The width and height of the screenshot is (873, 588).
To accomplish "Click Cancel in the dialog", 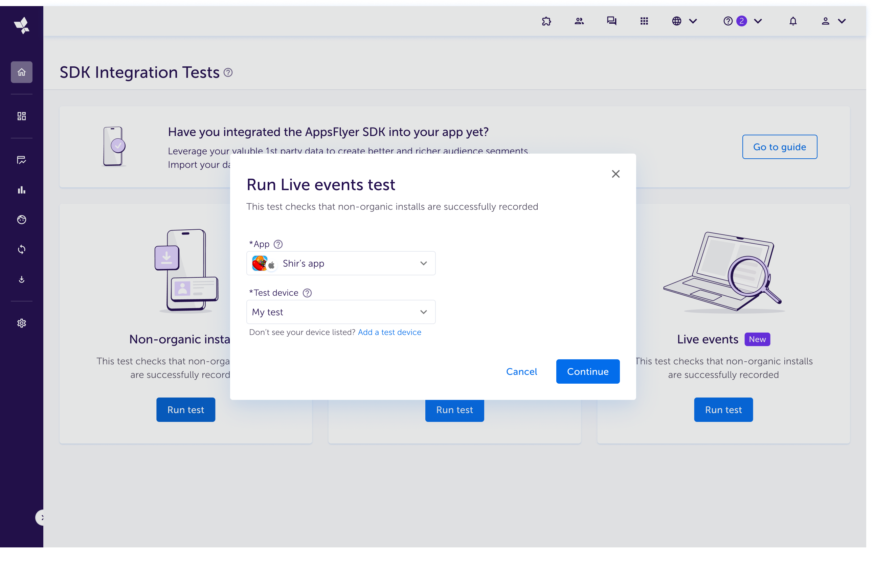I will [521, 371].
